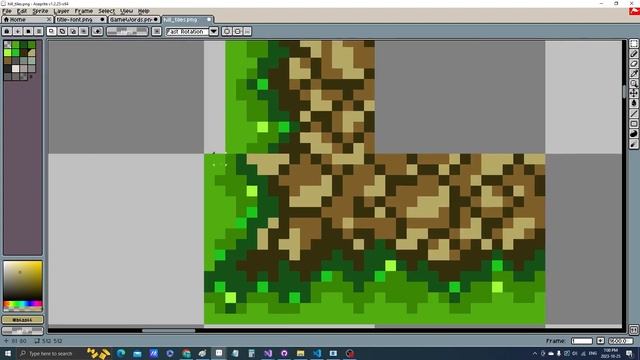Pick the dark green palette swatch
Screen dimensions: 640x360
pos(23,44)
